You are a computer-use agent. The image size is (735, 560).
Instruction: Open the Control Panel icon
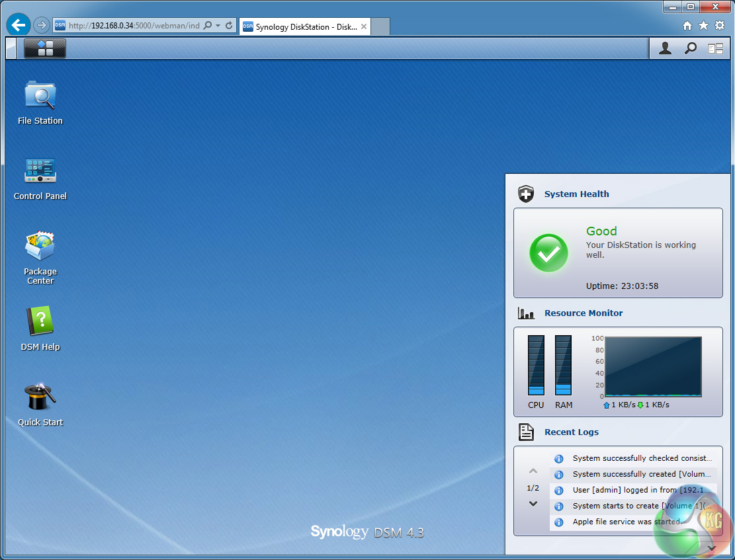(40, 171)
